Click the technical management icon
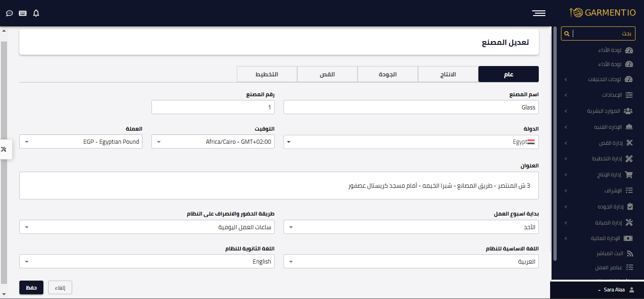This screenshot has width=644, height=299. [629, 127]
